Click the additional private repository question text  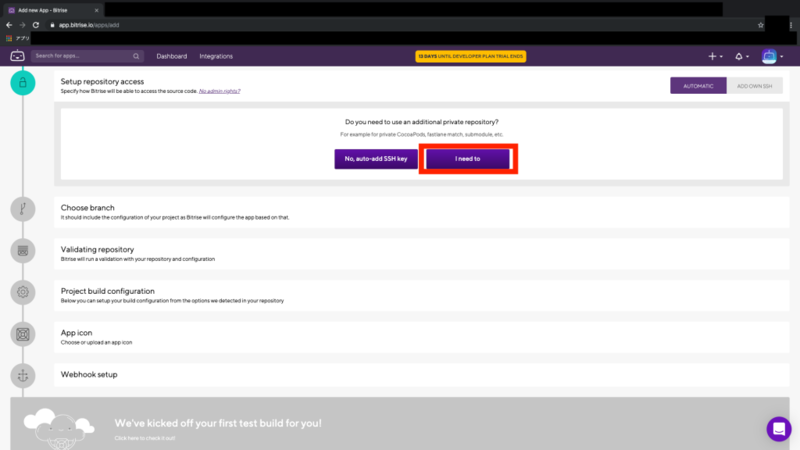[421, 122]
